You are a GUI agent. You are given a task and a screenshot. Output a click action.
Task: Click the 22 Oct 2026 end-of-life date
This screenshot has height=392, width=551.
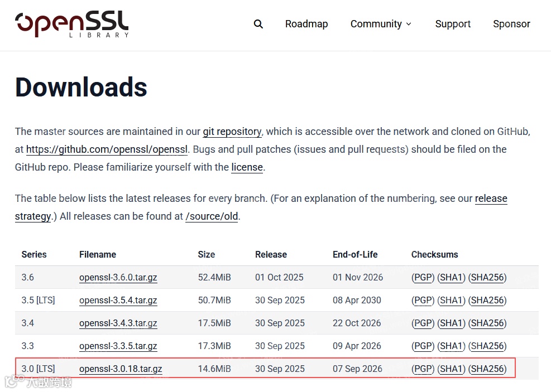point(357,323)
